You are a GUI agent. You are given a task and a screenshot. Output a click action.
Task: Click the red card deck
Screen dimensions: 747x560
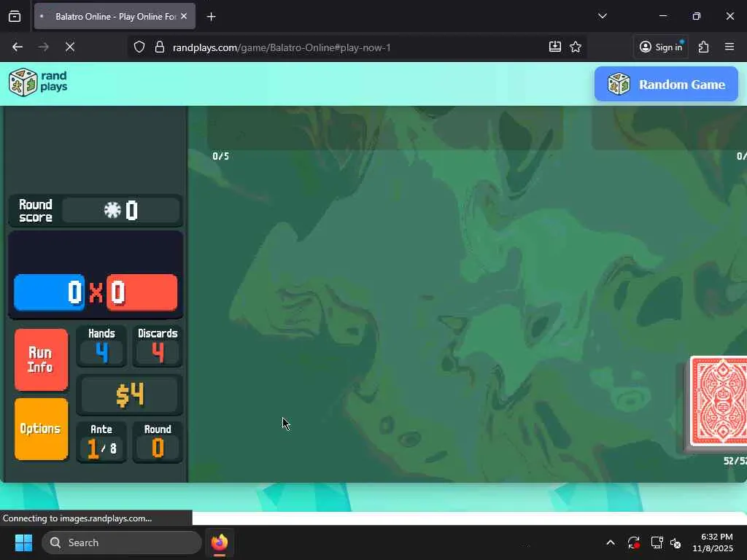[x=719, y=402]
